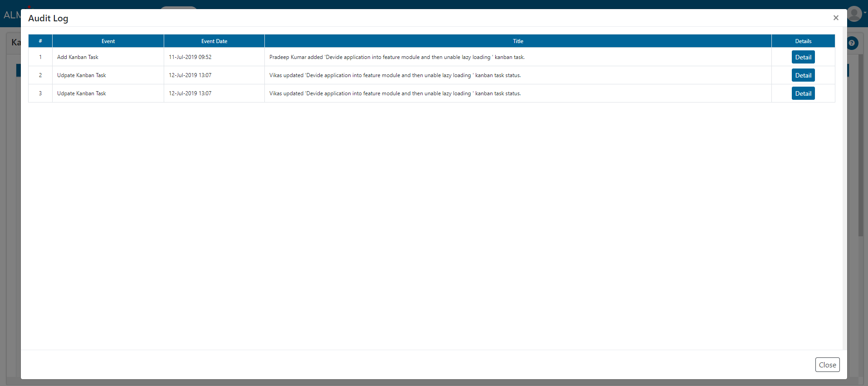This screenshot has width=868, height=386.
Task: Click the Details column header
Action: [x=803, y=41]
